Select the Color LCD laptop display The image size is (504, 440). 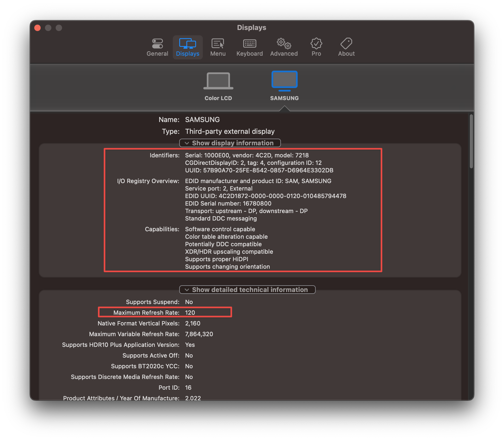(x=218, y=86)
